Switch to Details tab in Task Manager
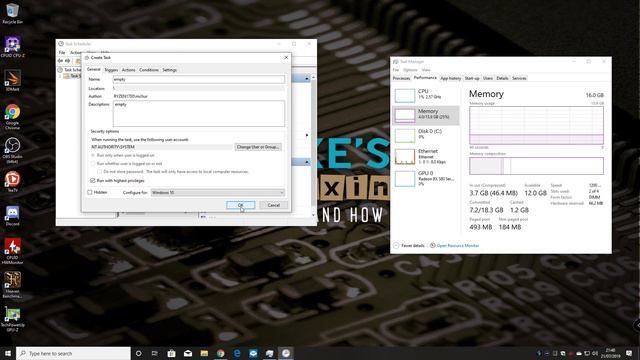 (x=502, y=78)
